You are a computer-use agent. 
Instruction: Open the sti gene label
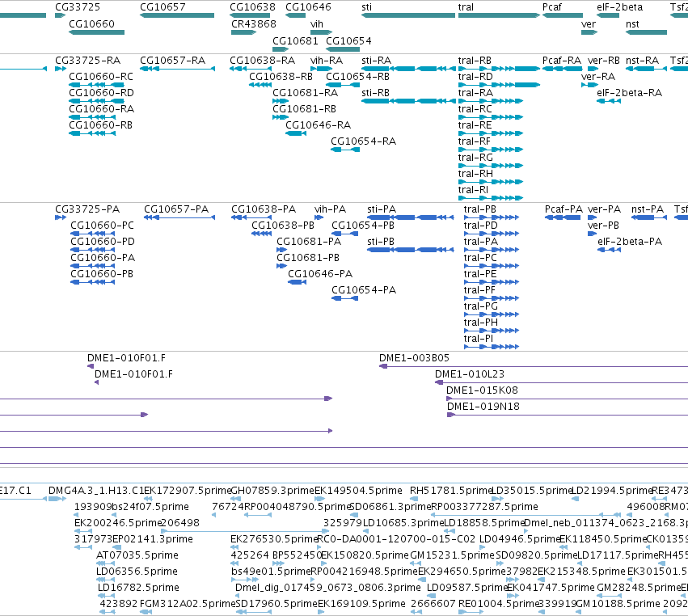[x=366, y=7]
